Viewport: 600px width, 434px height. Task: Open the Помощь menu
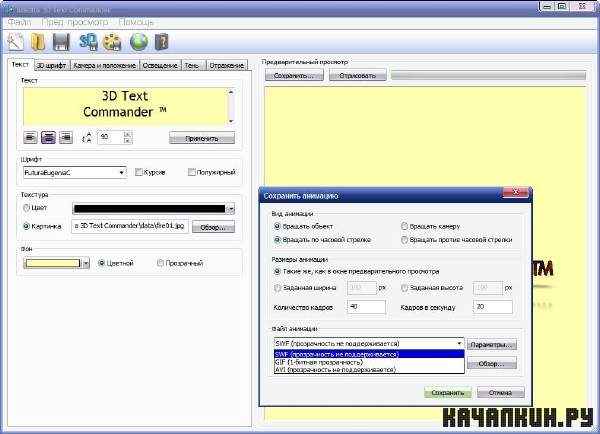(x=136, y=23)
